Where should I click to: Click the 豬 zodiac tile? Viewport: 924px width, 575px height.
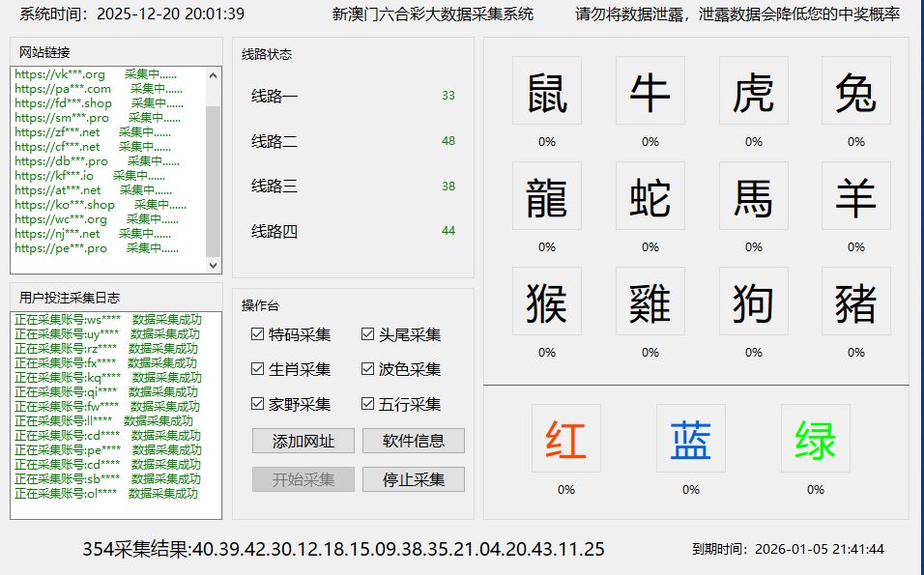(854, 301)
